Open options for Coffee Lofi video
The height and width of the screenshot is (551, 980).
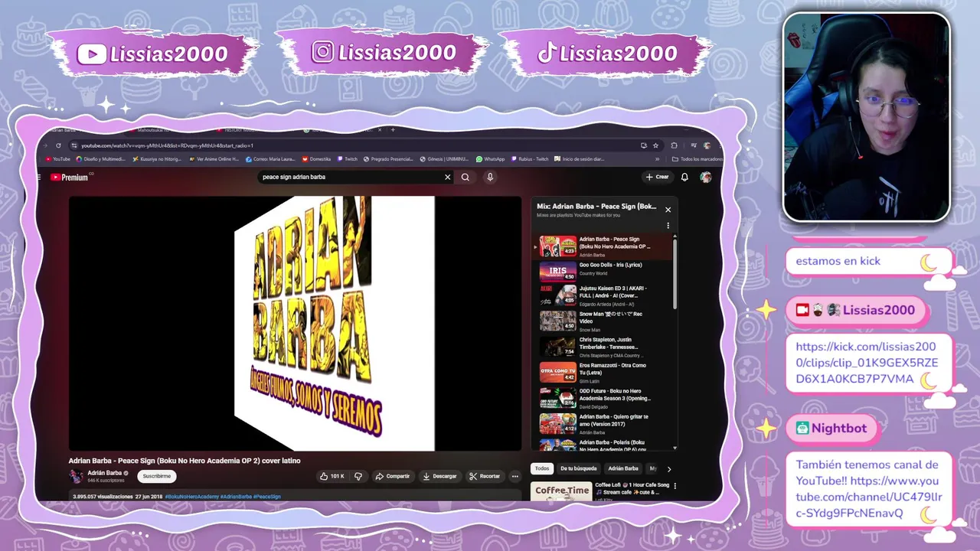click(x=675, y=486)
